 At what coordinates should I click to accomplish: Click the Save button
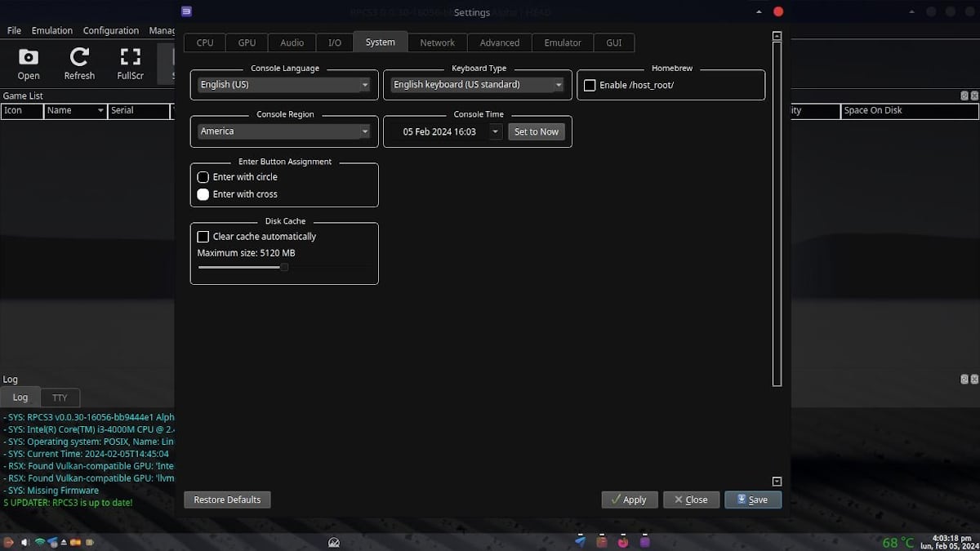click(753, 500)
